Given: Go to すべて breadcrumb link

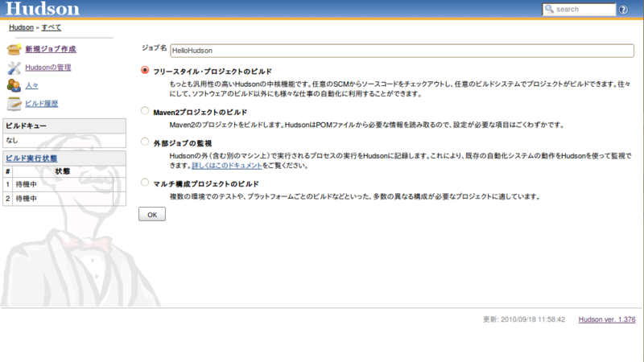Looking at the screenshot, I should (x=51, y=27).
